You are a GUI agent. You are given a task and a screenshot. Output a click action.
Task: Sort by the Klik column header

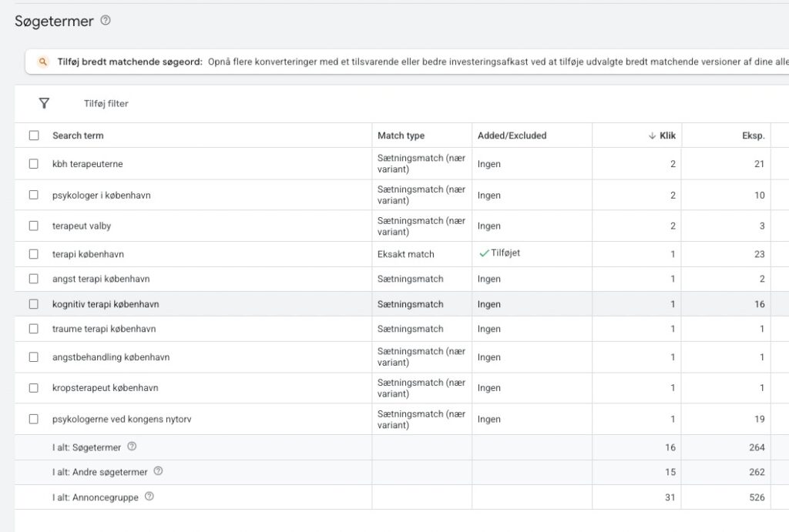(x=668, y=136)
